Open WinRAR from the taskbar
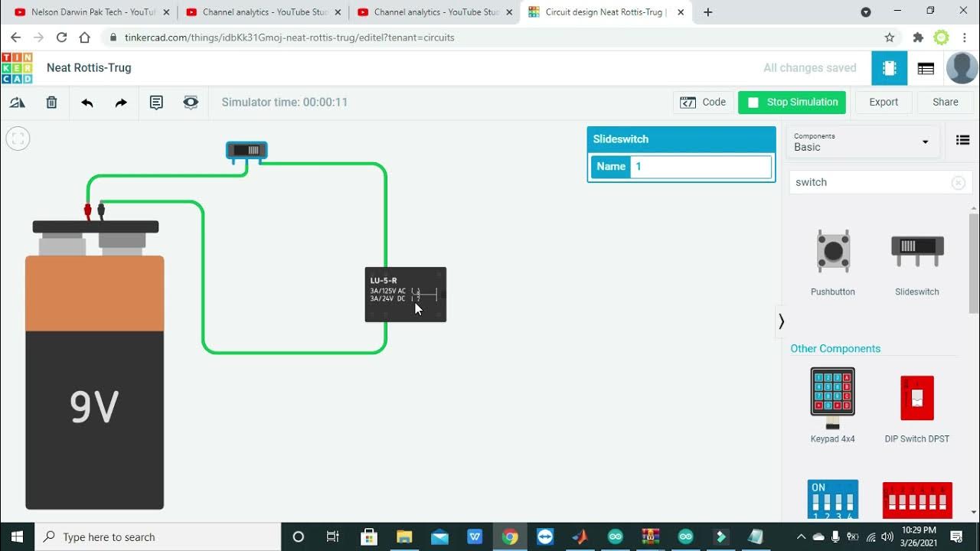Viewport: 980px width, 551px height. point(651,536)
